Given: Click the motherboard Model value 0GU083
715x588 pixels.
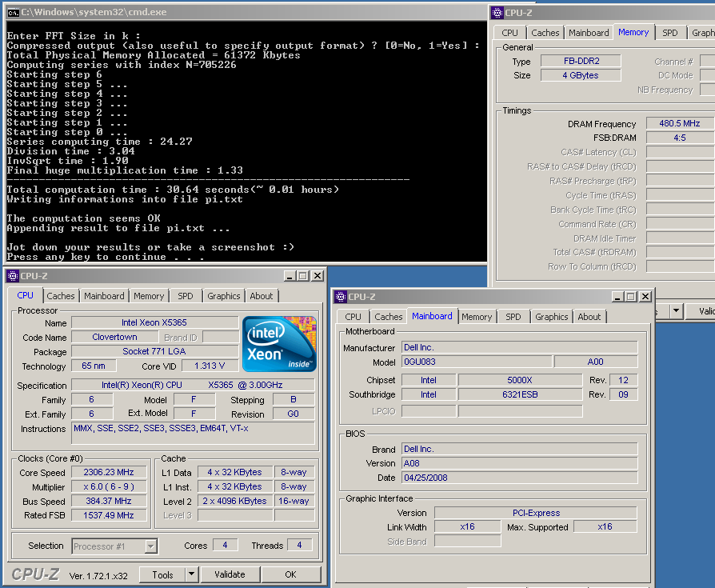Looking at the screenshot, I should point(477,362).
